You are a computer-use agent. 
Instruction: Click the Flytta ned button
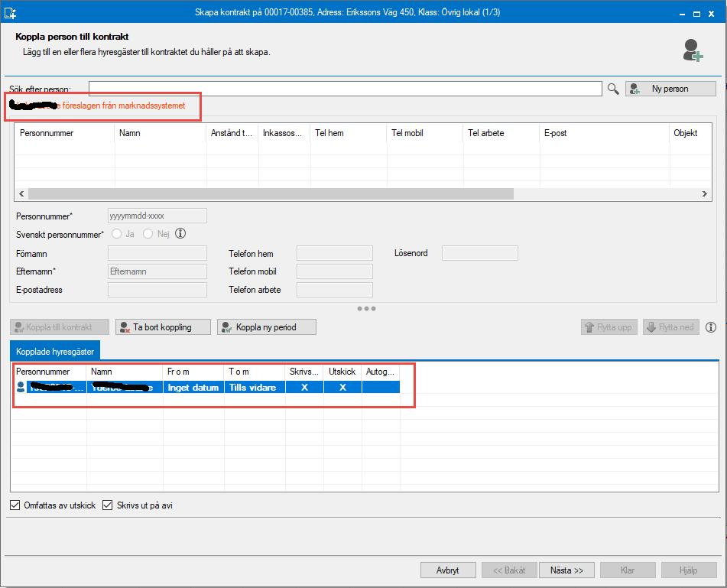(671, 327)
